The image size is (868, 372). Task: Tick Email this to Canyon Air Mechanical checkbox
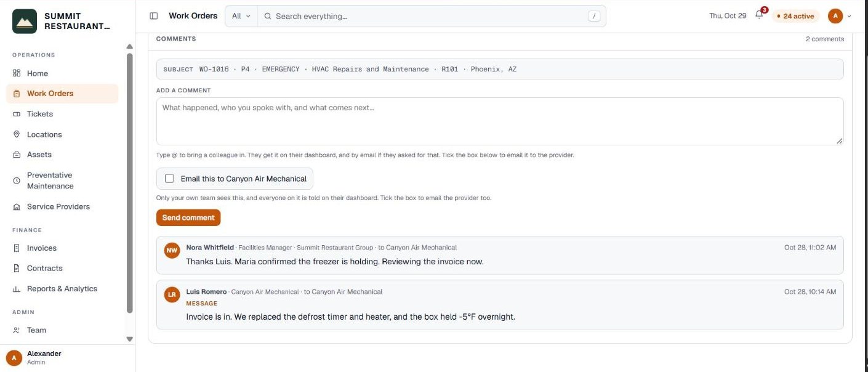point(169,179)
